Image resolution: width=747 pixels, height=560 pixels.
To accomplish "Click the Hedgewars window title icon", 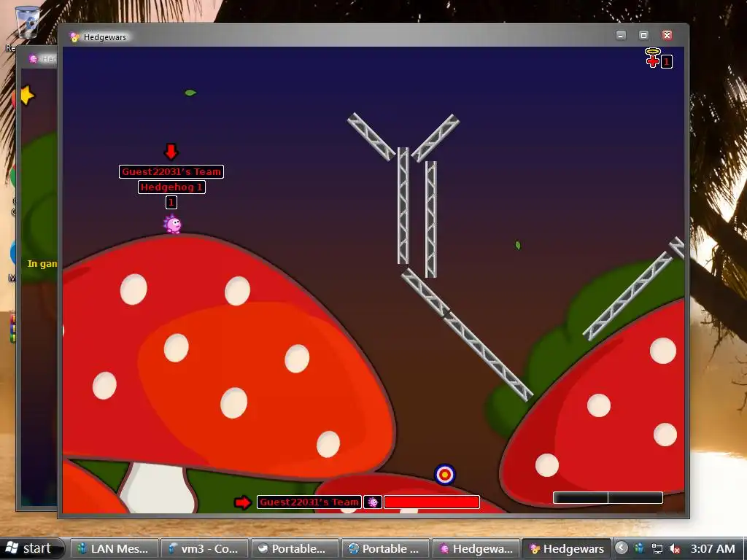I will click(74, 37).
